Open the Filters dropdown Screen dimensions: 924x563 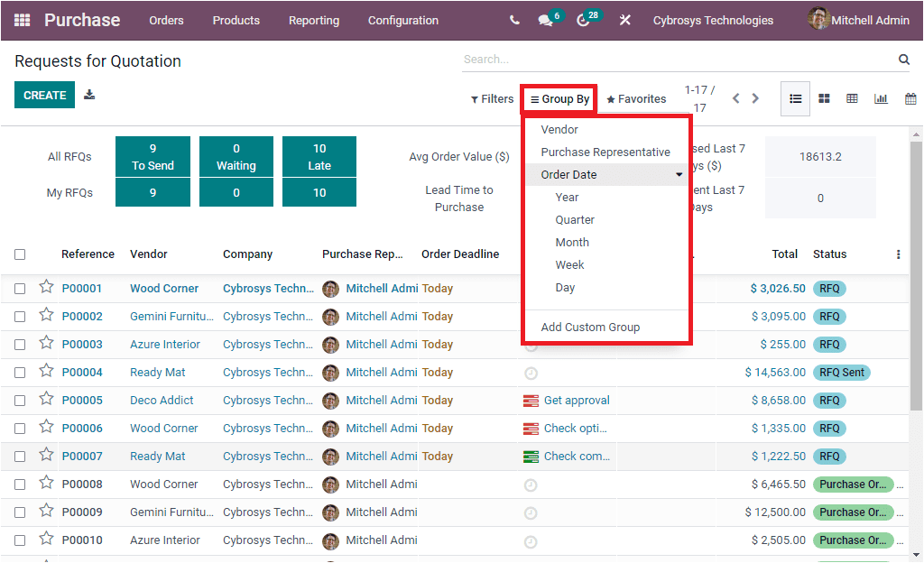coord(492,99)
